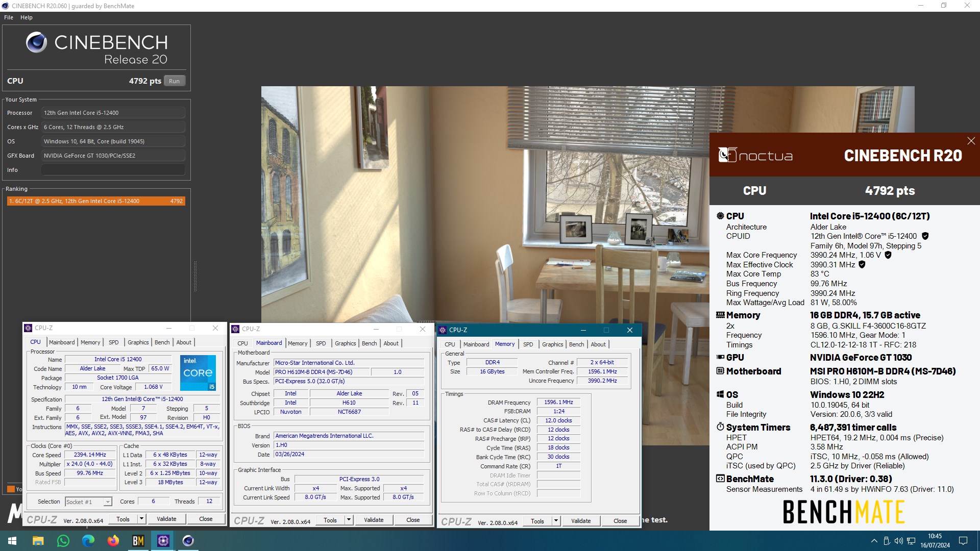This screenshot has height=551, width=980.
Task: Click the Memory icon in BenchMate panel
Action: coord(720,315)
